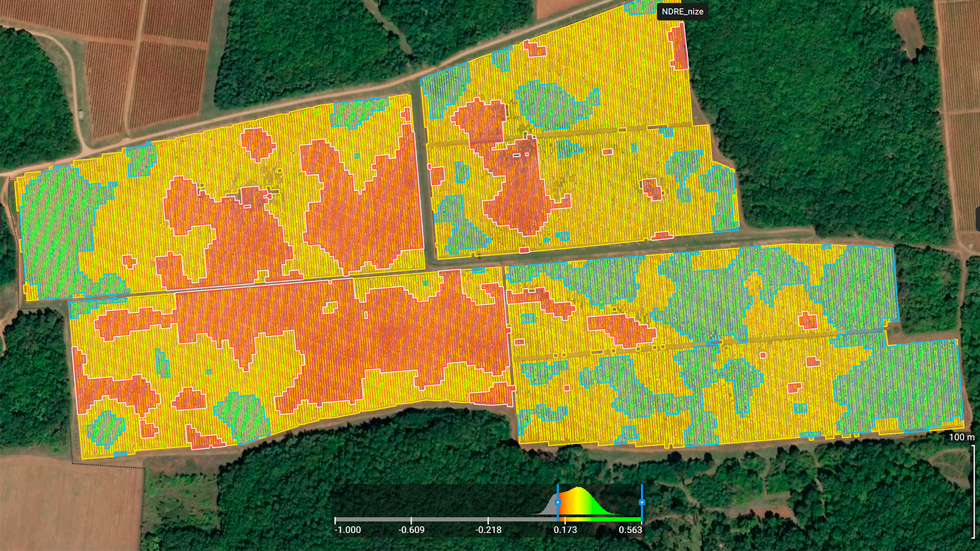Click the NDRE_nize layer label
This screenshot has height=551, width=980.
(682, 12)
